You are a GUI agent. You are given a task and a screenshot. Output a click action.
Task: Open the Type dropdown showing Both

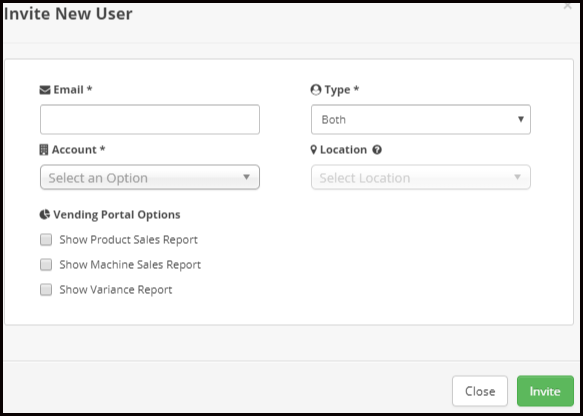pos(421,119)
